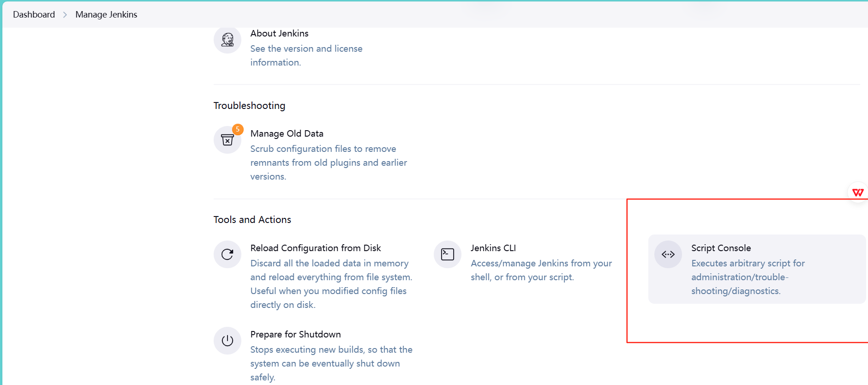Open Manage Jenkins breadcrumb link
The image size is (868, 385).
coord(106,14)
